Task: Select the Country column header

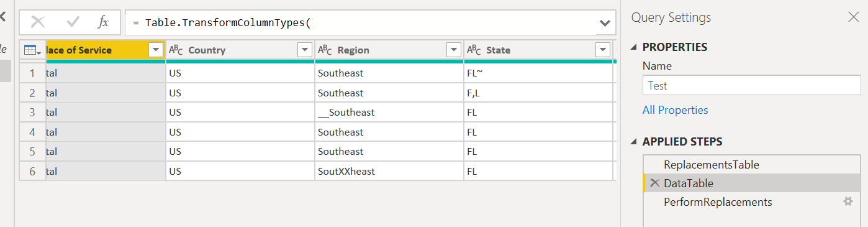Action: [240, 50]
